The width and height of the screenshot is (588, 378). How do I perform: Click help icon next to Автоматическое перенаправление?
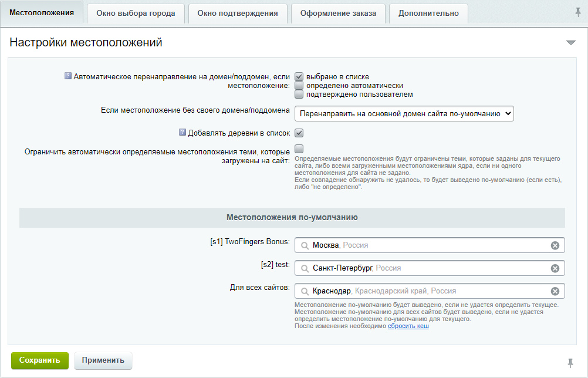click(67, 76)
